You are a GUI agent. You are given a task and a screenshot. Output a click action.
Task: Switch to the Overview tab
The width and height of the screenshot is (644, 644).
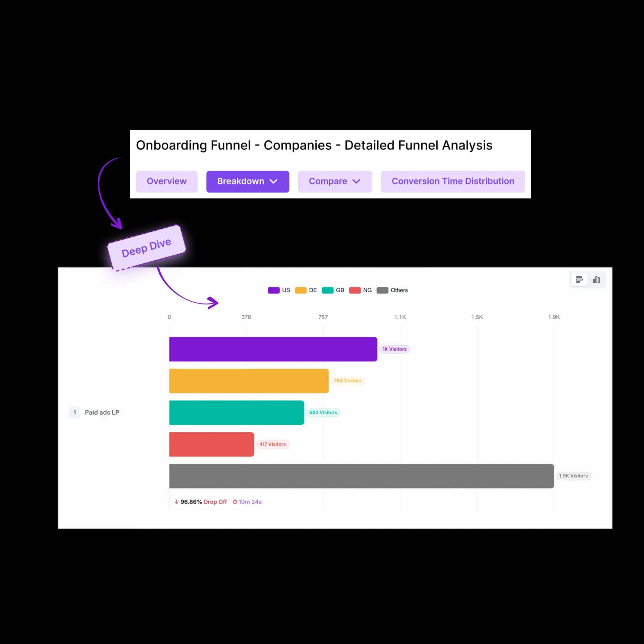click(x=166, y=181)
